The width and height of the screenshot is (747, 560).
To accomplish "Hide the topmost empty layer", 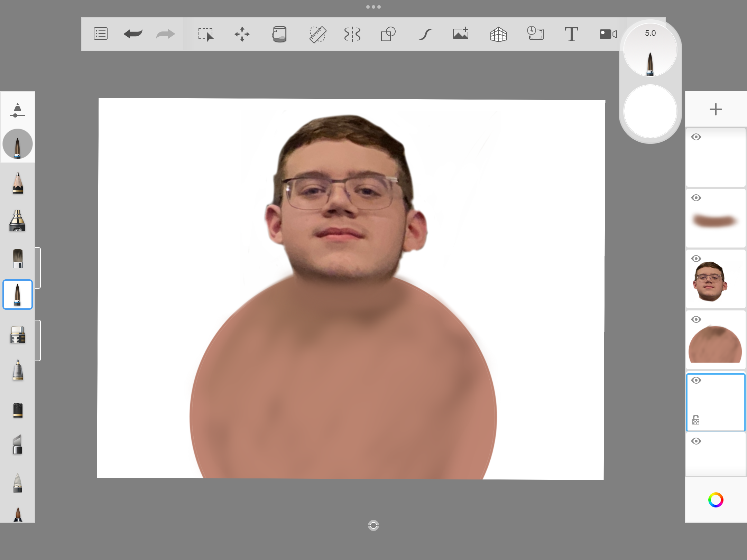I will tap(696, 137).
